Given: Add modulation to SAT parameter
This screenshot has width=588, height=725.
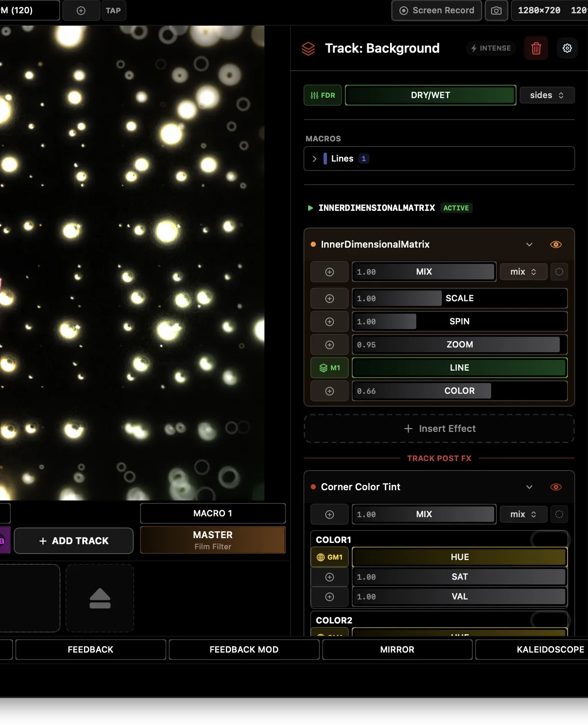Looking at the screenshot, I should coord(330,577).
